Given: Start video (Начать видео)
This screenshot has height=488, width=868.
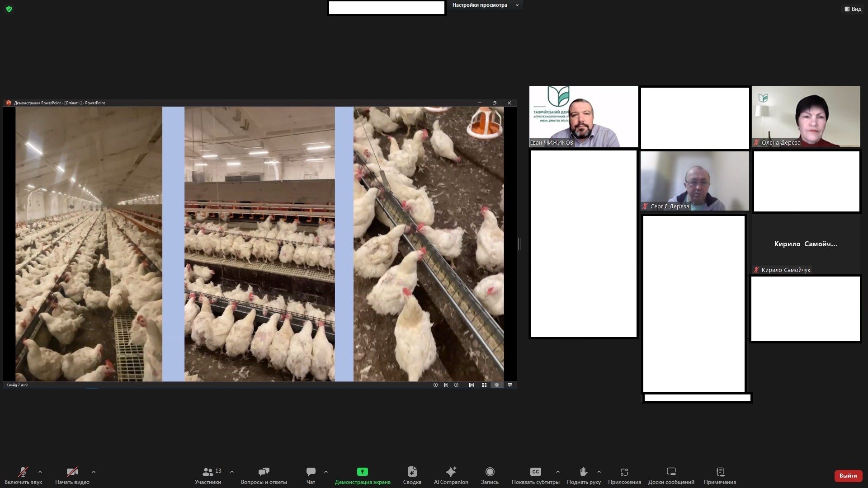Looking at the screenshot, I should 72,472.
